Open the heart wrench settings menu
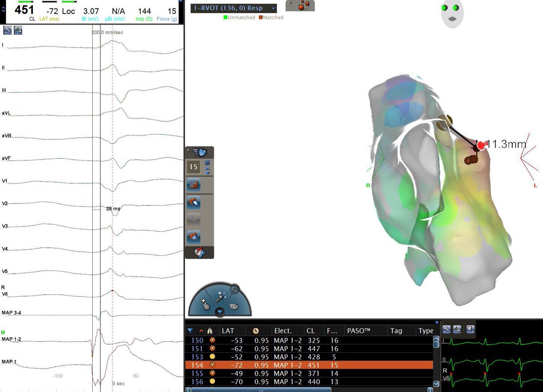The image size is (543, 392). [x=200, y=252]
